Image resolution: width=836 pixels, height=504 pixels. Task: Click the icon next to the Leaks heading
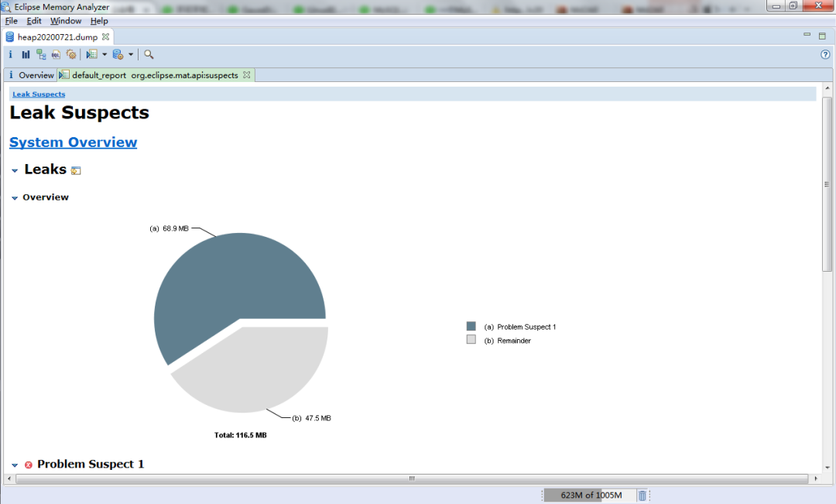pos(76,170)
